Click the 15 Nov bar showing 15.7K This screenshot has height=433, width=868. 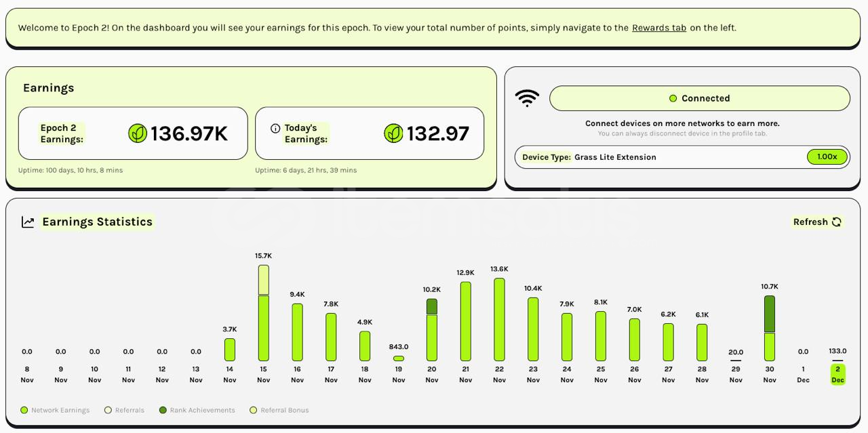coord(264,313)
